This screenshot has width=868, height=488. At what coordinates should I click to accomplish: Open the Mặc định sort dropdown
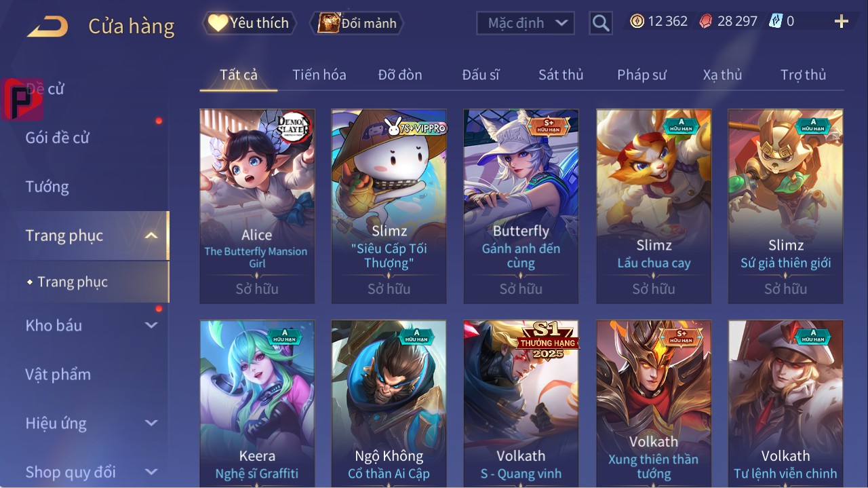click(x=526, y=23)
